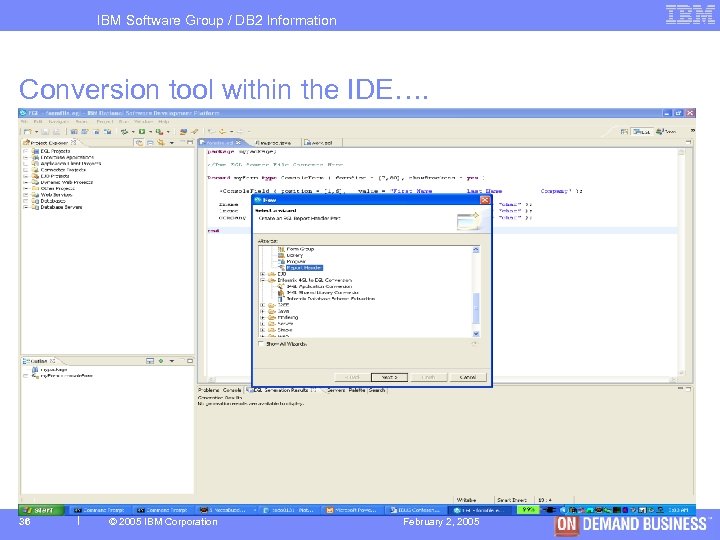Switch to Microsoft PowerPoint taskbar item
The image size is (720, 540).
coord(351,510)
